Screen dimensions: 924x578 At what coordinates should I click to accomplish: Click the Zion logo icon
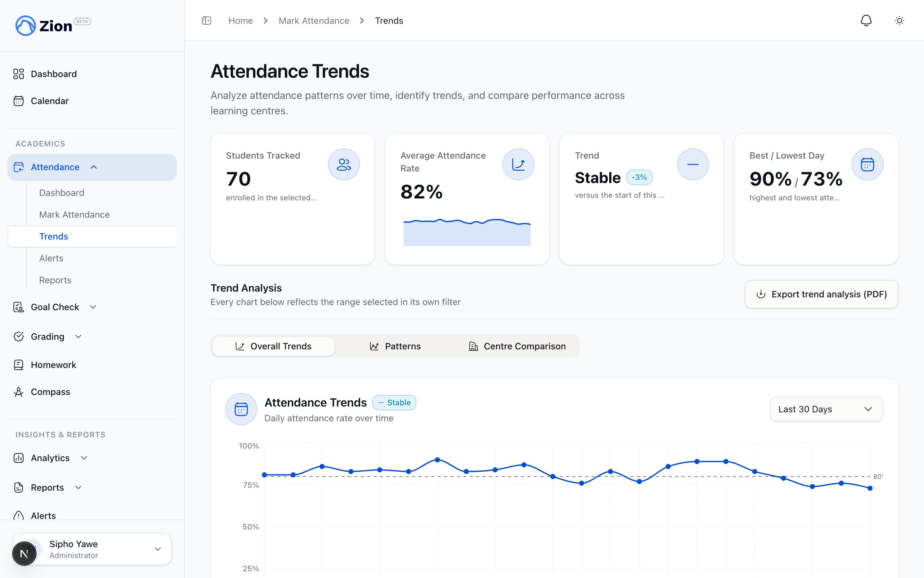pos(25,26)
